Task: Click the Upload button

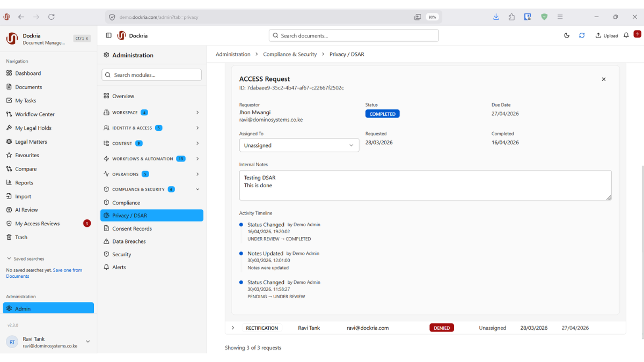Action: click(x=606, y=35)
